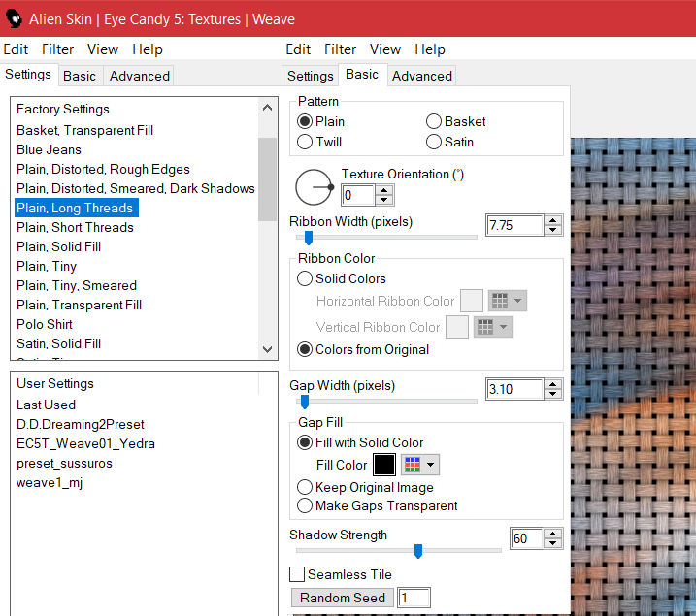696x616 pixels.
Task: Open Horizontal Ribbon Color palette dropdown
Action: 507,302
